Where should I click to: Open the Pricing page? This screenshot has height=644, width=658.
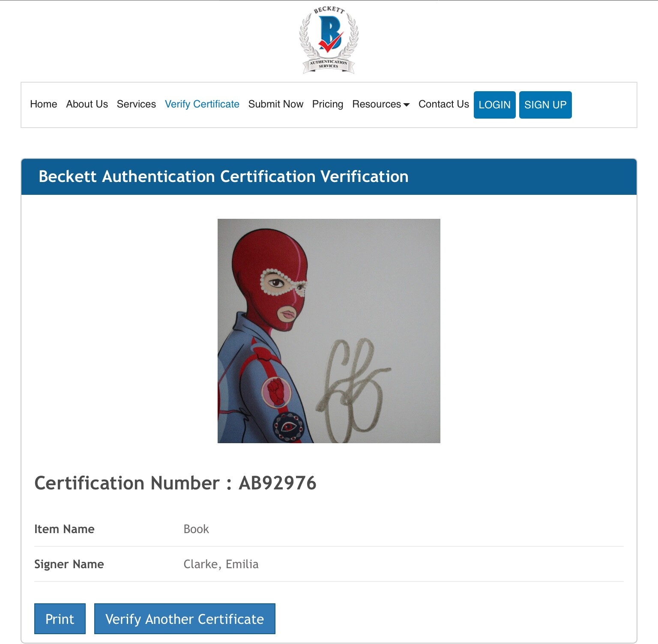(328, 104)
